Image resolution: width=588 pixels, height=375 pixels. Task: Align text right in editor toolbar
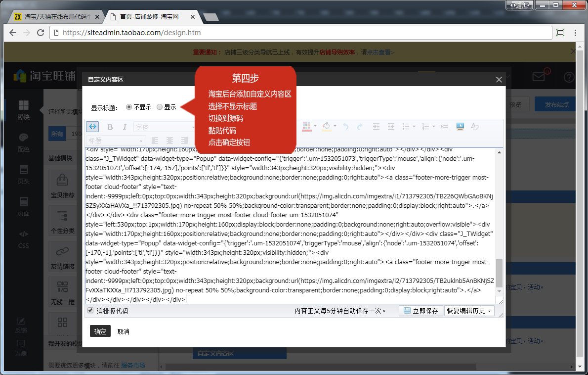coord(184,141)
